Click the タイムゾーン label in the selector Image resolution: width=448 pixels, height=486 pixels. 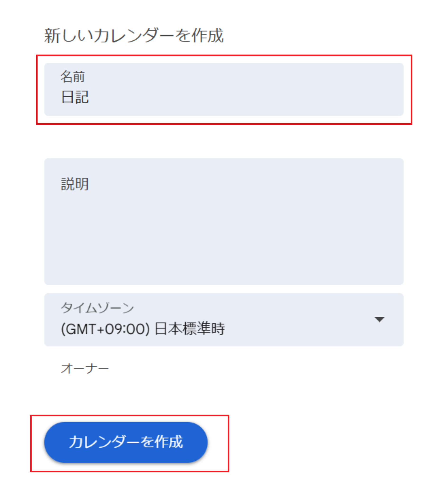tap(97, 308)
